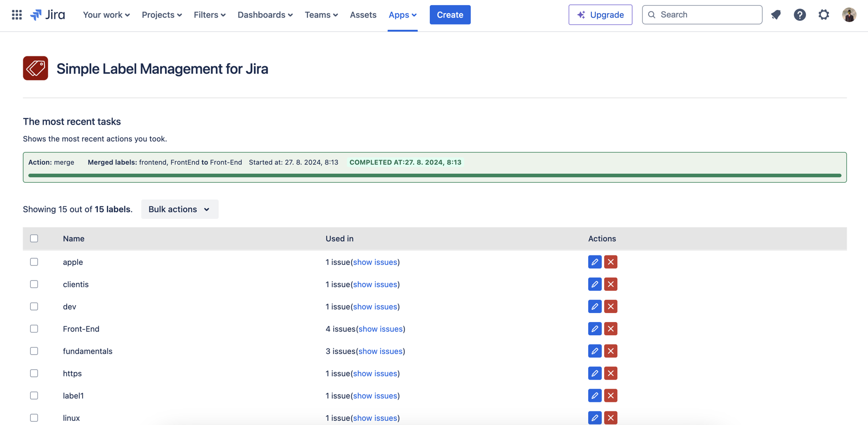Click the edit pencil for apple label
Screen dimensions: 868x425
594,262
